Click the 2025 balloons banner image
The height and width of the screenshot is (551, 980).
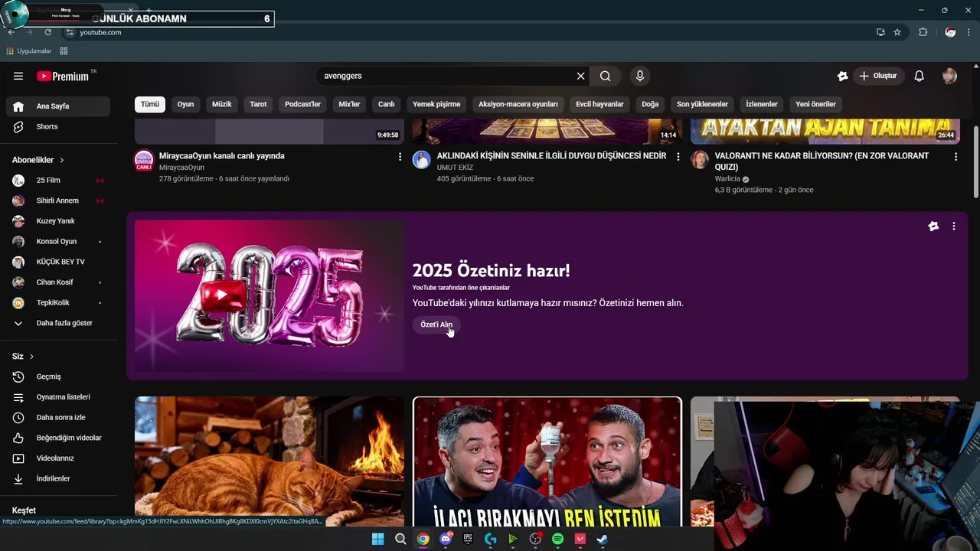(269, 296)
